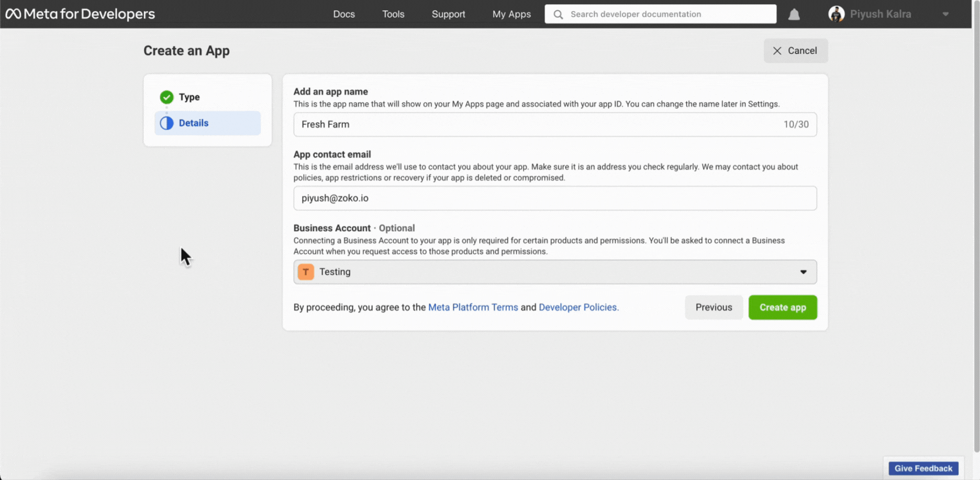Click the half-circle progress icon beside Details
The width and height of the screenshot is (980, 480).
(166, 123)
